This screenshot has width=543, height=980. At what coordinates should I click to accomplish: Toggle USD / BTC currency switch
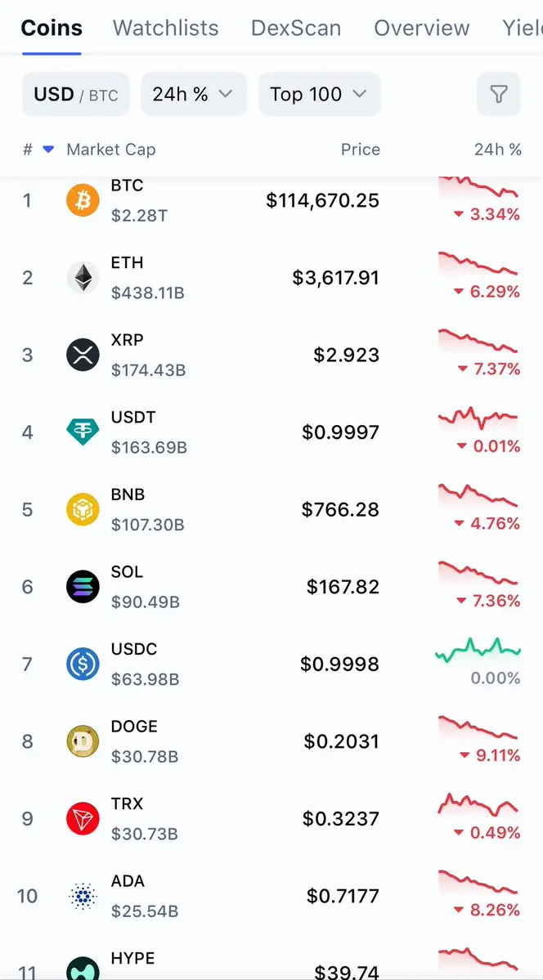click(76, 94)
